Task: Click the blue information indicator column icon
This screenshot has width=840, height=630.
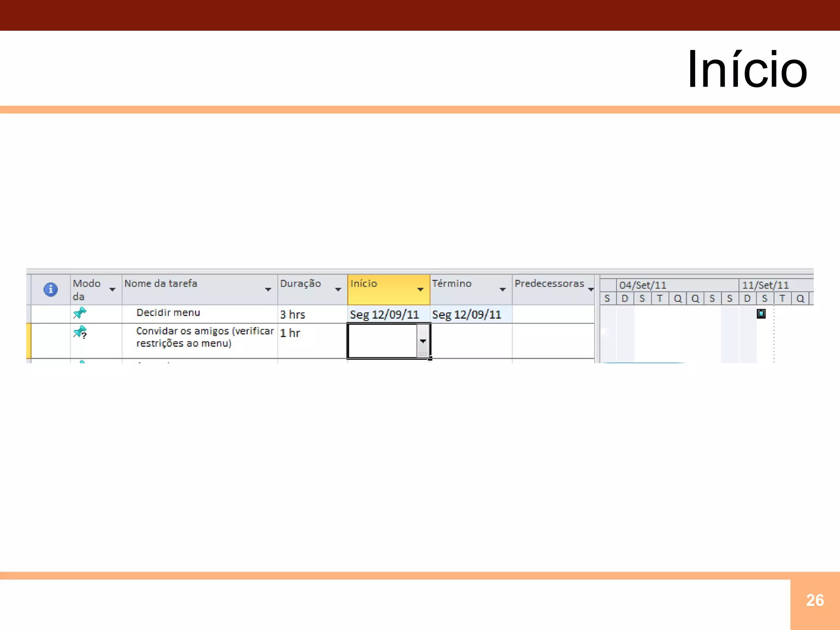Action: pos(50,290)
